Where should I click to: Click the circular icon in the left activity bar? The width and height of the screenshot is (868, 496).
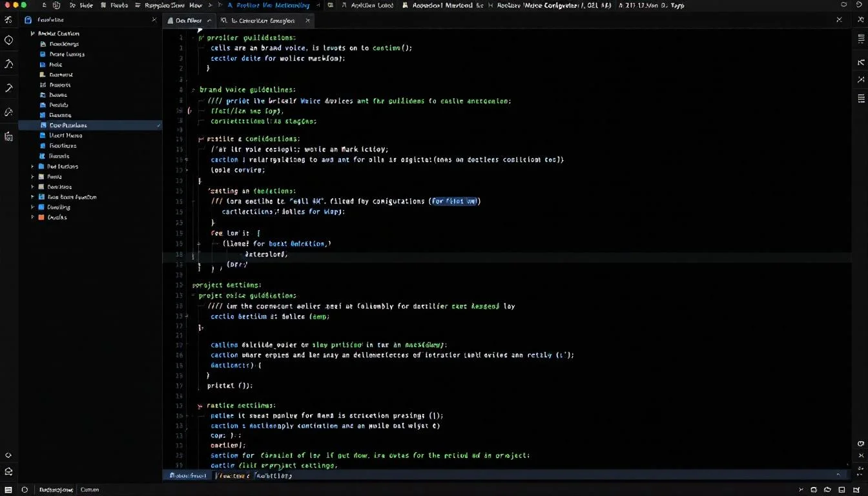9,40
